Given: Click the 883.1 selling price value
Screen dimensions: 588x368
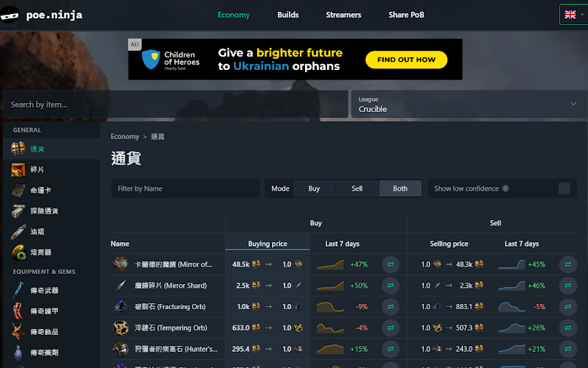Looking at the screenshot, I should pyautogui.click(x=464, y=307).
